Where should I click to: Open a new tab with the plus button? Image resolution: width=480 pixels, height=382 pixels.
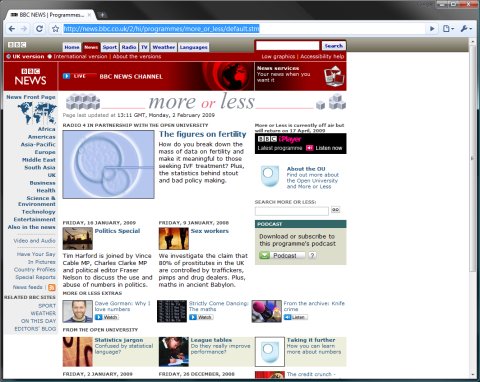click(103, 15)
